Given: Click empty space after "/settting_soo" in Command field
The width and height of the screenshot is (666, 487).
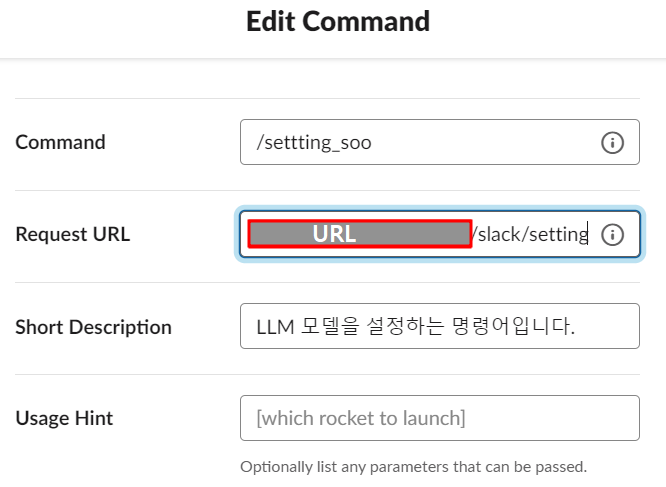Looking at the screenshot, I should 480,143.
